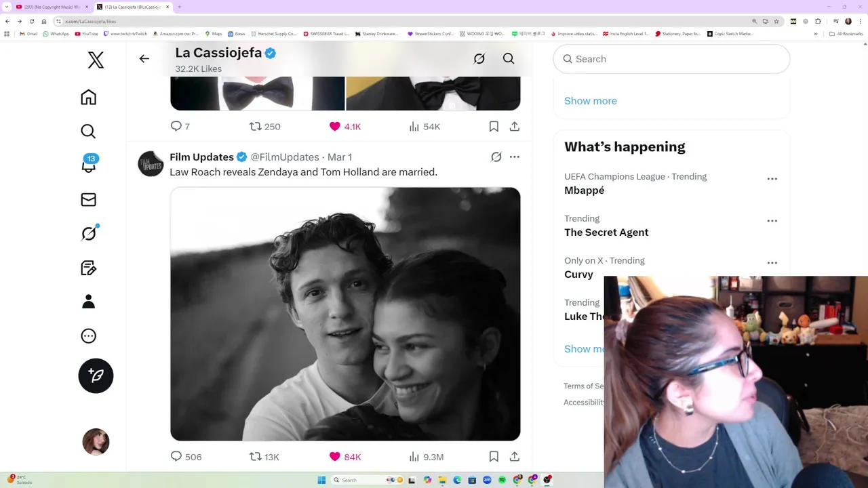The image size is (868, 488).
Task: Open the Mbappé trending topic
Action: [585, 190]
